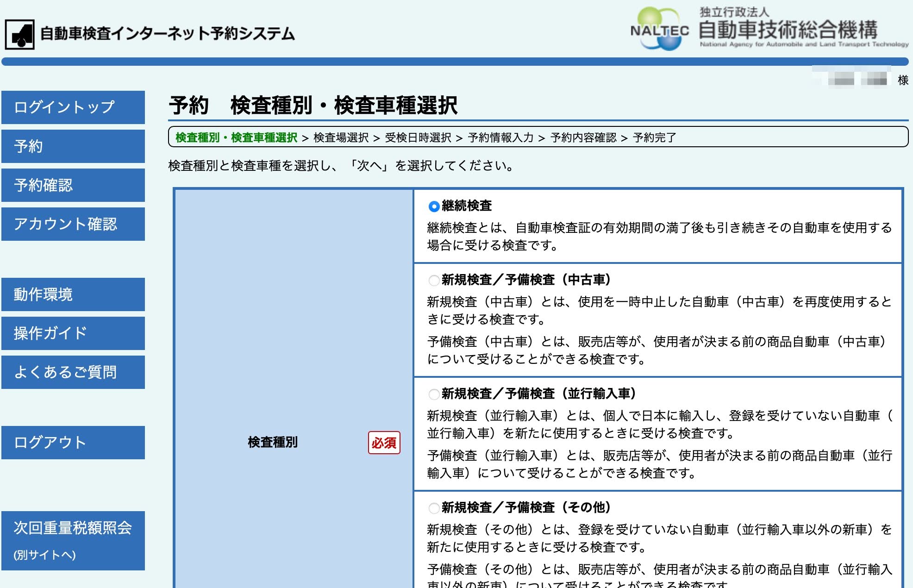
Task: Click the 検査場選択 breadcrumb step
Action: click(341, 138)
